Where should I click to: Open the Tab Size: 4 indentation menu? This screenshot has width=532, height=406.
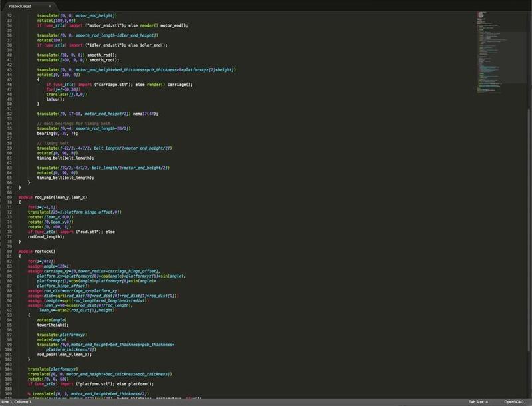478,402
